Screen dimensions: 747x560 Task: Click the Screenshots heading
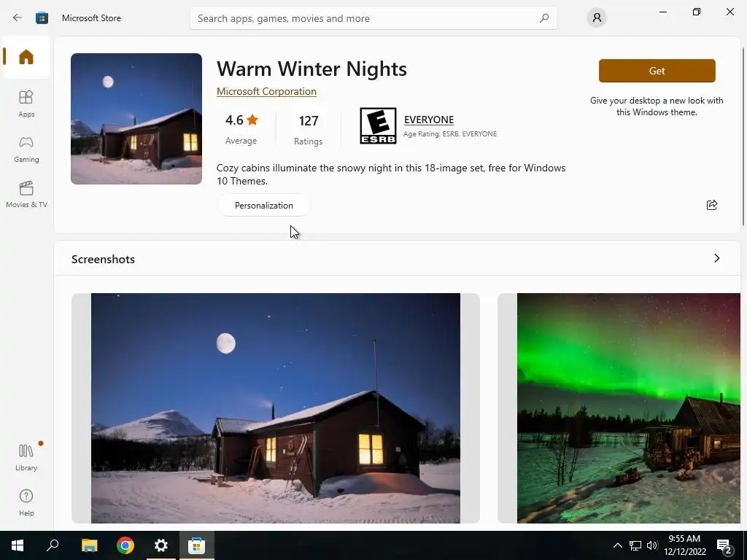point(103,259)
